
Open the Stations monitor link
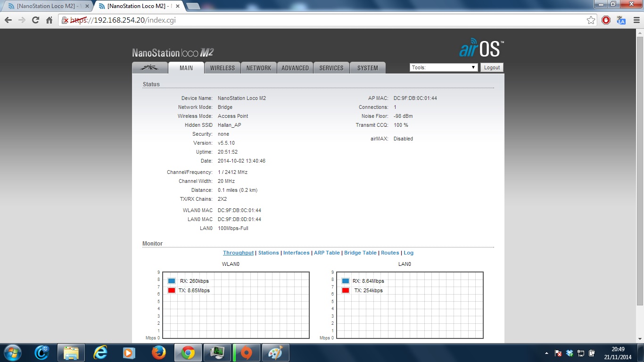tap(269, 253)
